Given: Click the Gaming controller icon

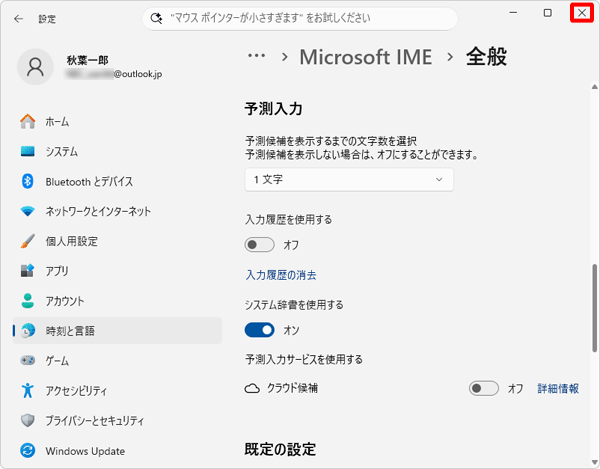Looking at the screenshot, I should (x=28, y=360).
